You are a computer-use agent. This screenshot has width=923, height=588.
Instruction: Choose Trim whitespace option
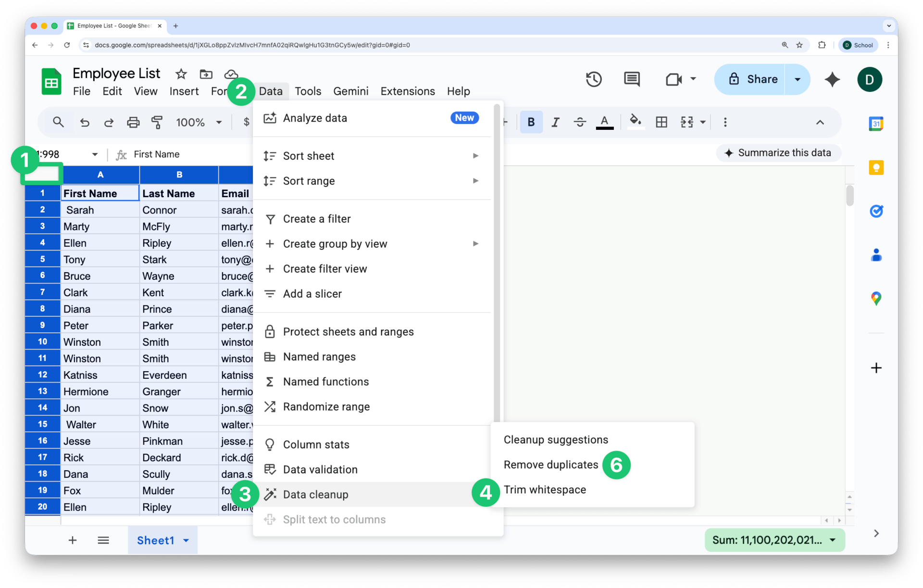(545, 490)
